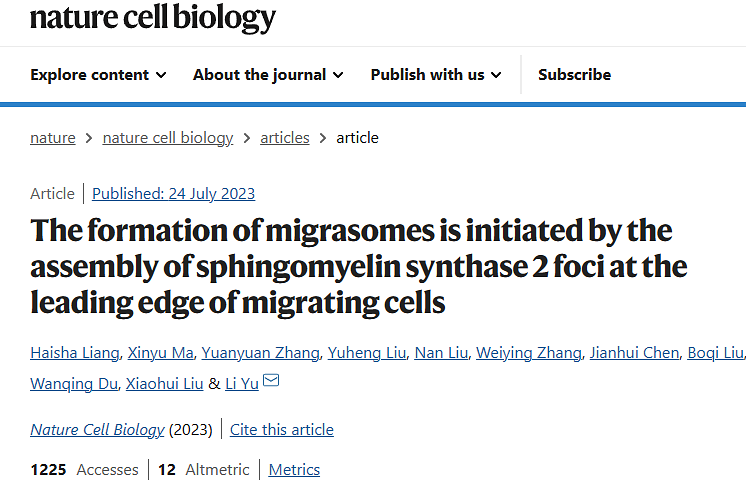This screenshot has width=746, height=488.
Task: Open the About the journal menu
Action: (268, 75)
